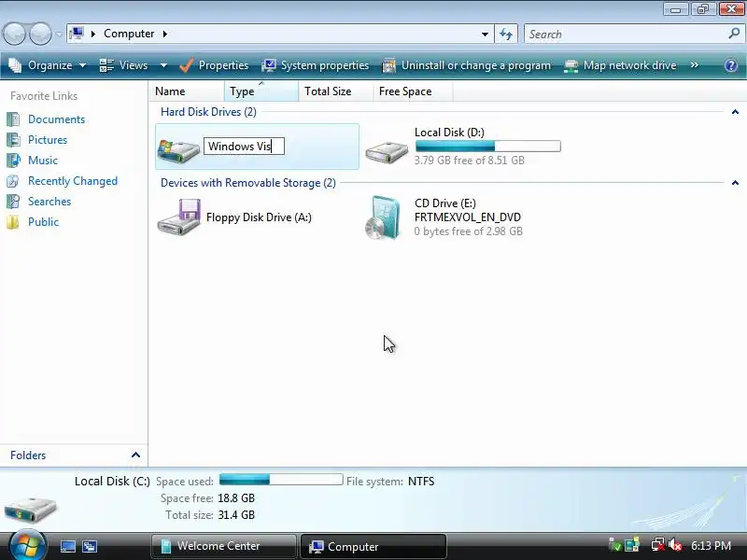The width and height of the screenshot is (747, 560).
Task: Sort by the Type column header
Action: coord(261,91)
